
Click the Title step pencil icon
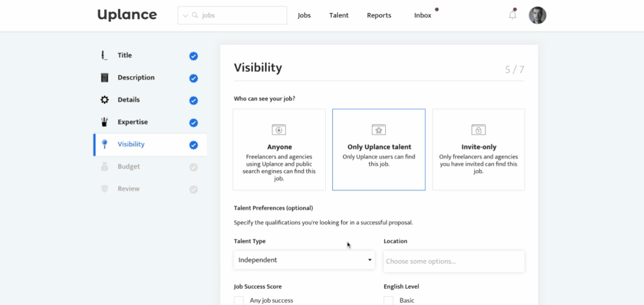[x=104, y=56]
